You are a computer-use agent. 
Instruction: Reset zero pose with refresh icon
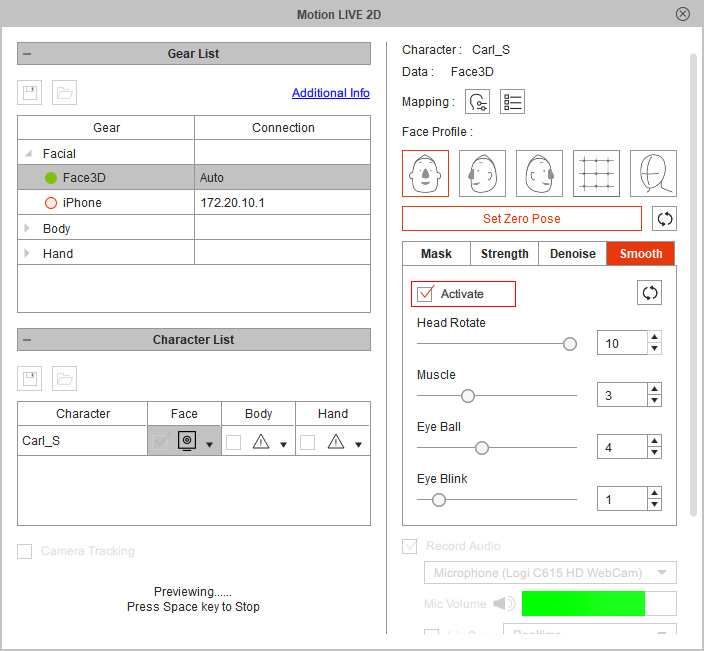664,219
